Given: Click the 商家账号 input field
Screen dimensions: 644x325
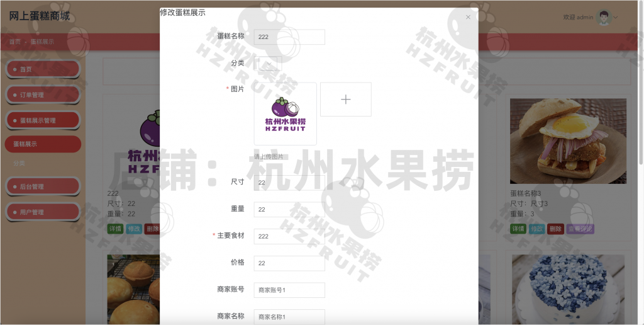Looking at the screenshot, I should (289, 290).
